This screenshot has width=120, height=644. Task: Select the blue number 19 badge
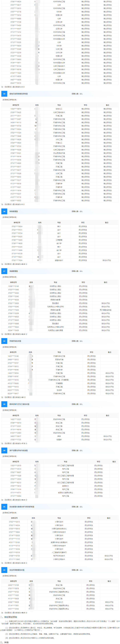(4, 404)
